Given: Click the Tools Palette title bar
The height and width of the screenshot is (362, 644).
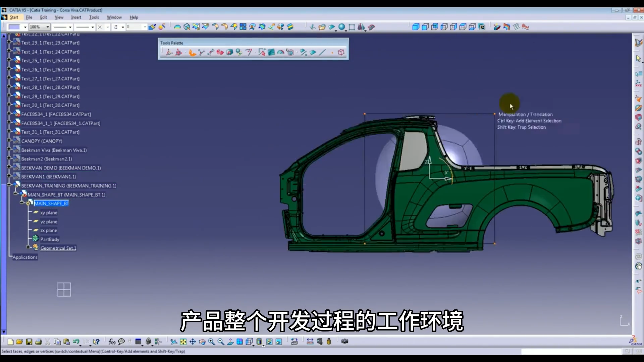Looking at the screenshot, I should 253,43.
